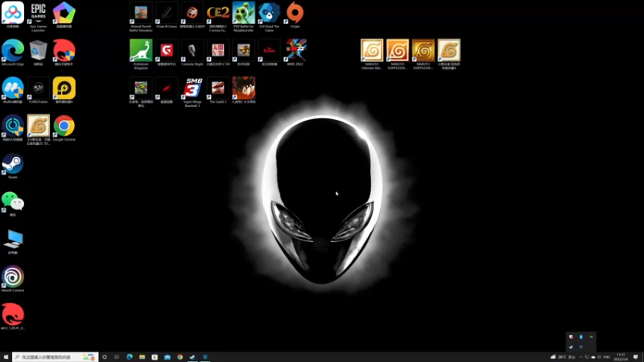Open The Guild 3 game shortcut
Viewport: 644px width, 362px height.
[218, 90]
